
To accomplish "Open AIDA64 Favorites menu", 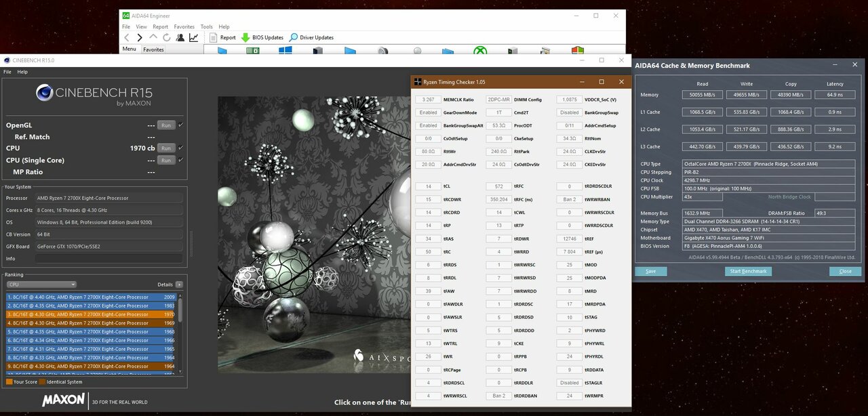I will pos(184,27).
